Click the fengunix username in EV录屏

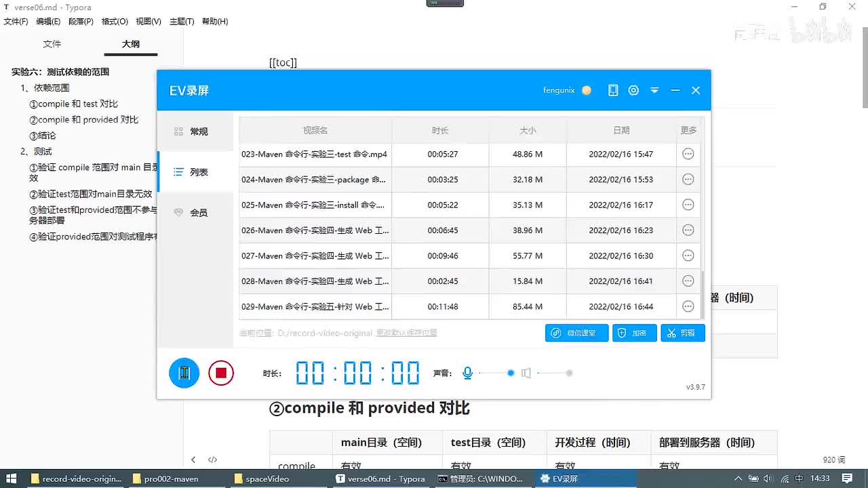pyautogui.click(x=559, y=90)
